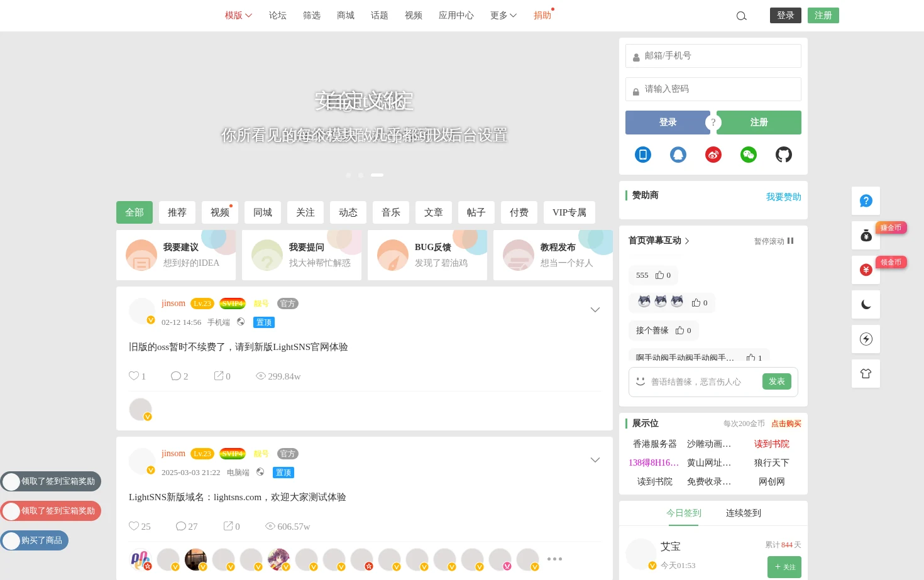This screenshot has width=924, height=580.
Task: Select the 视频 feed tab
Action: (220, 212)
